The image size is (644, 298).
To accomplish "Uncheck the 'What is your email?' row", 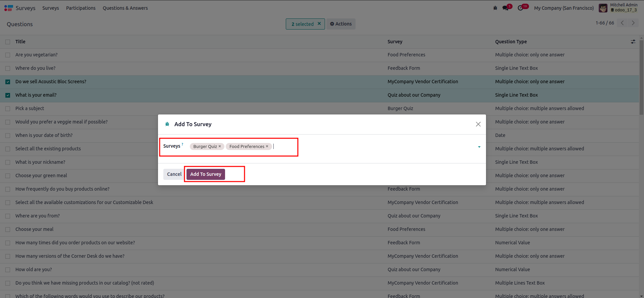I will tap(8, 95).
